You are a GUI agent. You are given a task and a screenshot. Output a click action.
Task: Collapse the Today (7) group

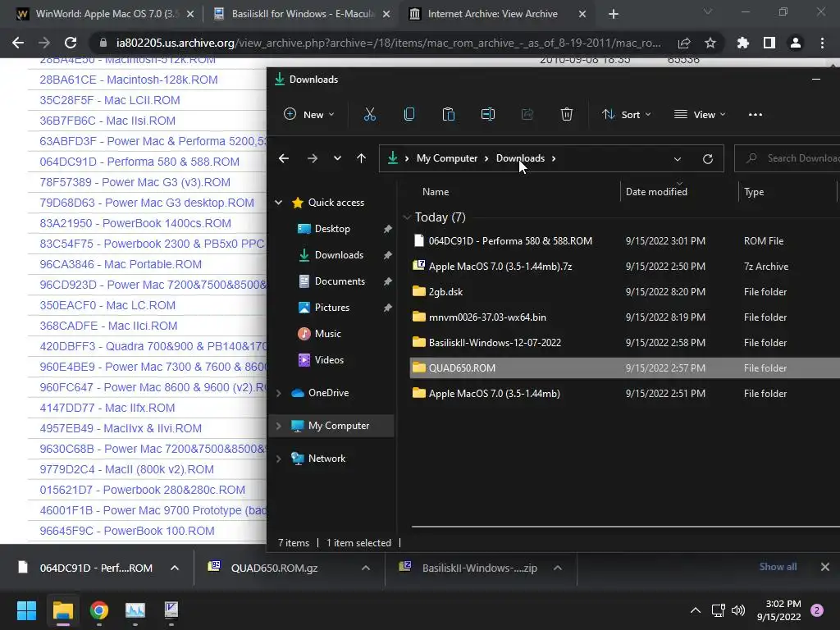point(407,217)
